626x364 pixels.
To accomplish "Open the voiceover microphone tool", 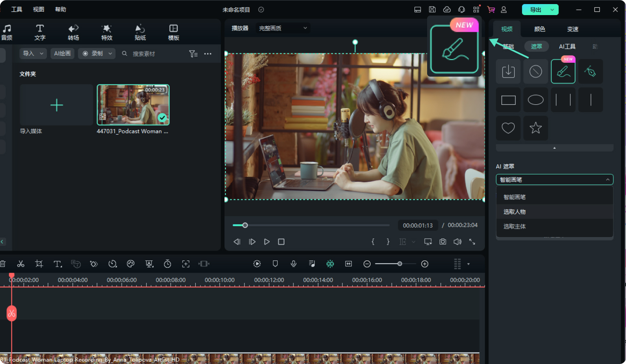I will (293, 264).
